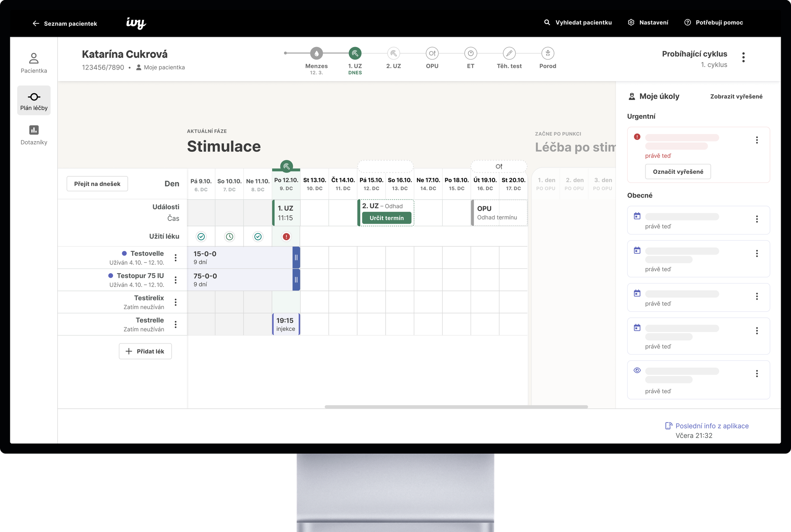Screen dimensions: 791x532
Task: Click the Testopur 75 IU bar end handle
Action: tap(296, 280)
